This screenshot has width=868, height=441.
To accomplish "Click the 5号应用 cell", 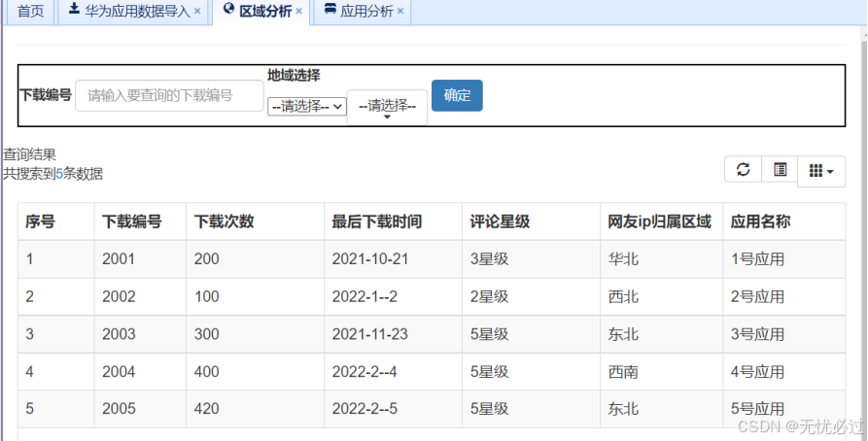I will (783, 409).
